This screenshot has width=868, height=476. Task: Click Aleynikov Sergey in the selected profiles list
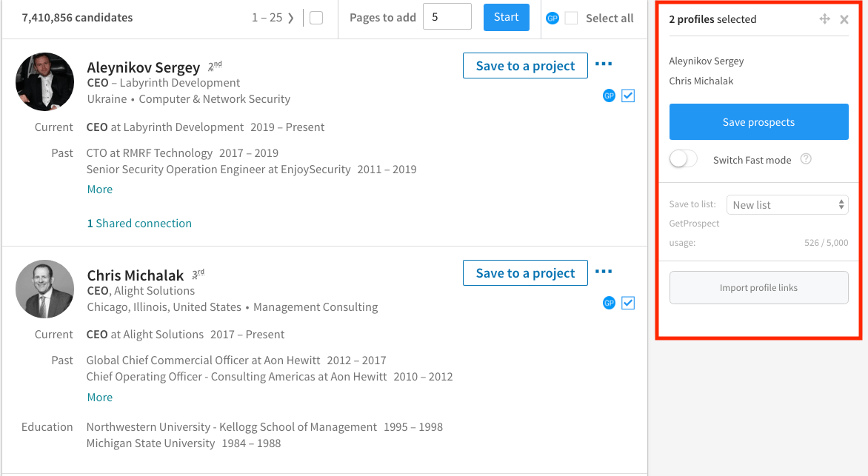pyautogui.click(x=707, y=61)
